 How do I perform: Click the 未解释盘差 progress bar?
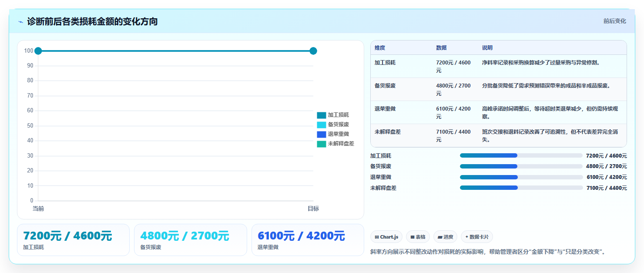[x=521, y=188]
